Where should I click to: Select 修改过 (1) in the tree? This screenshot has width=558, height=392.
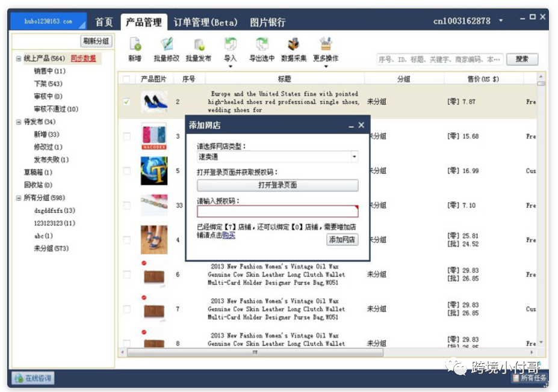point(48,147)
